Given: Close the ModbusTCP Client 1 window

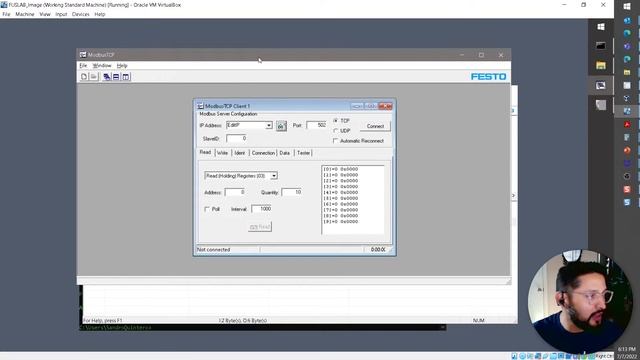Looking at the screenshot, I should tap(385, 106).
